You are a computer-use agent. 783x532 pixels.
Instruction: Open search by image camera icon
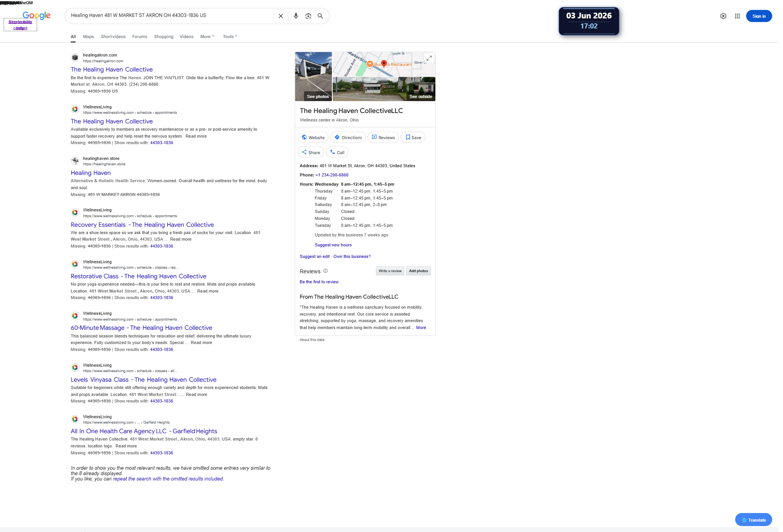[x=308, y=16]
